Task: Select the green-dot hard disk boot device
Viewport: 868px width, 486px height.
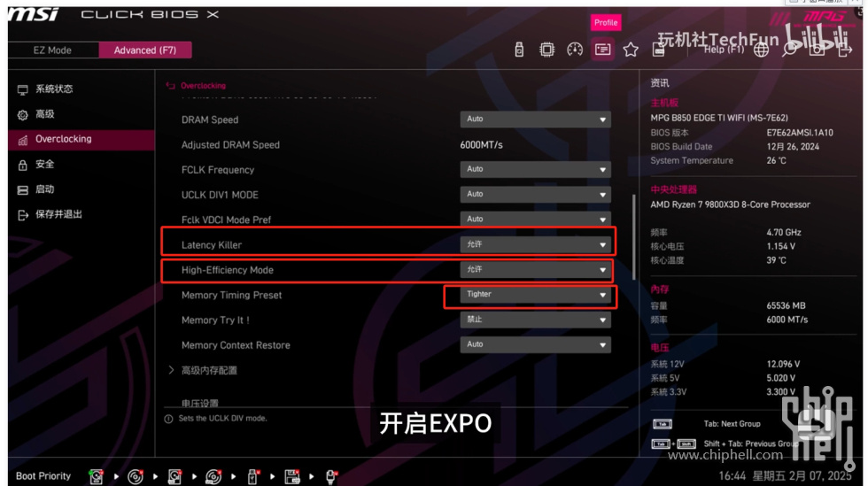Action: (96, 476)
